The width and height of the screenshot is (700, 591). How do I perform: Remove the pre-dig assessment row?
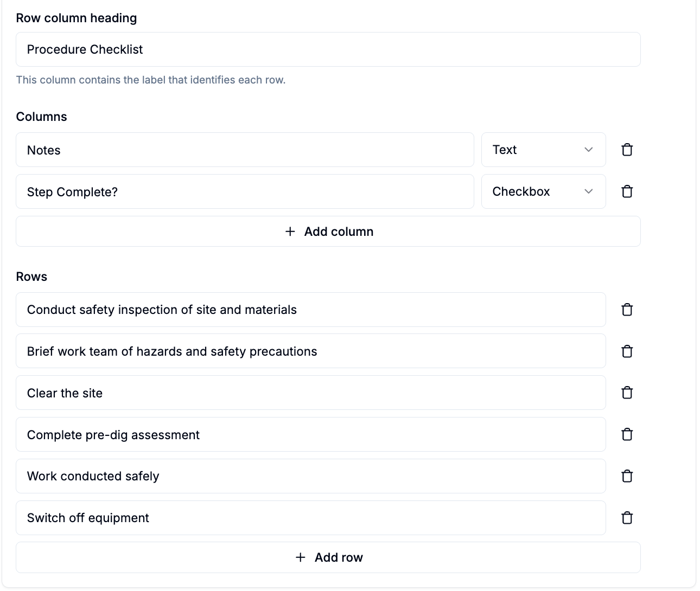[x=627, y=434]
